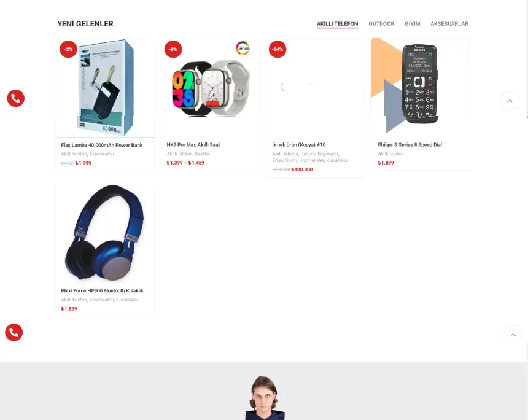Screen dimensions: 528x420
Task: Open Philips S Series 8 Speed Dial link
Action: tap(410, 144)
